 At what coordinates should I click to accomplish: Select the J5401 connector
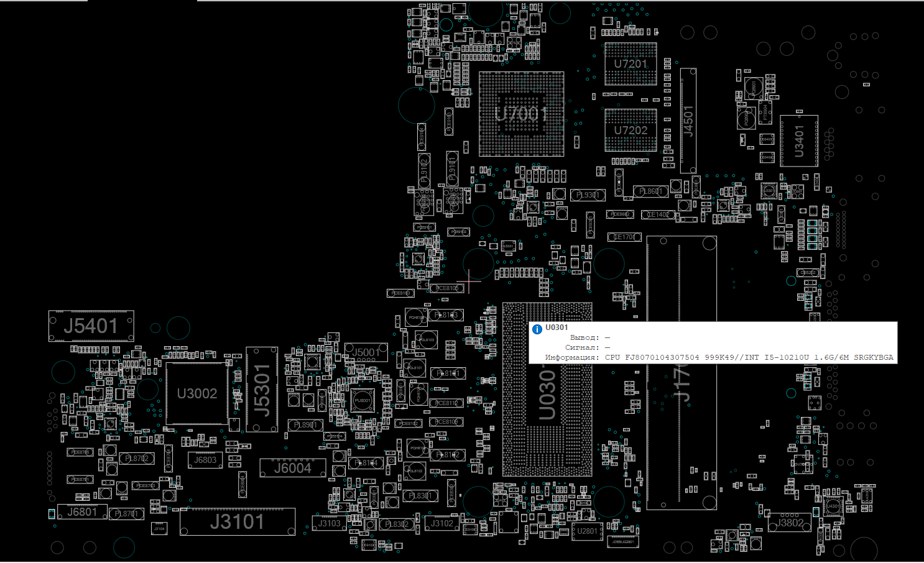point(91,326)
